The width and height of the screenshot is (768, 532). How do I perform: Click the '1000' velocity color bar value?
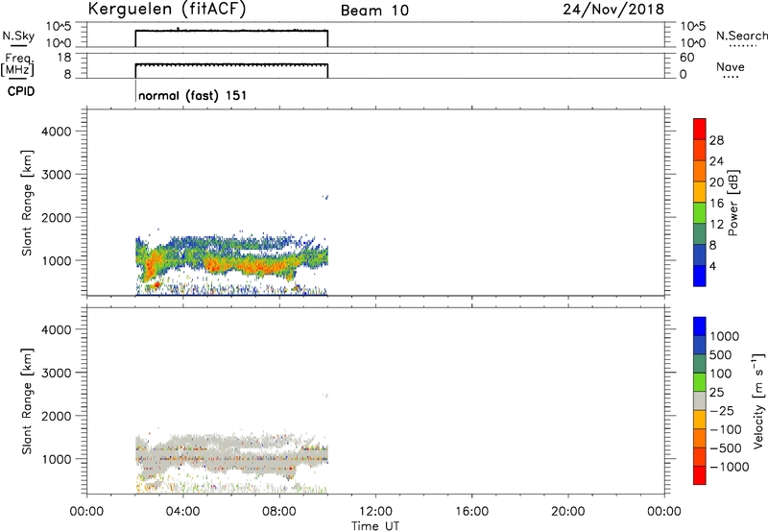[724, 336]
